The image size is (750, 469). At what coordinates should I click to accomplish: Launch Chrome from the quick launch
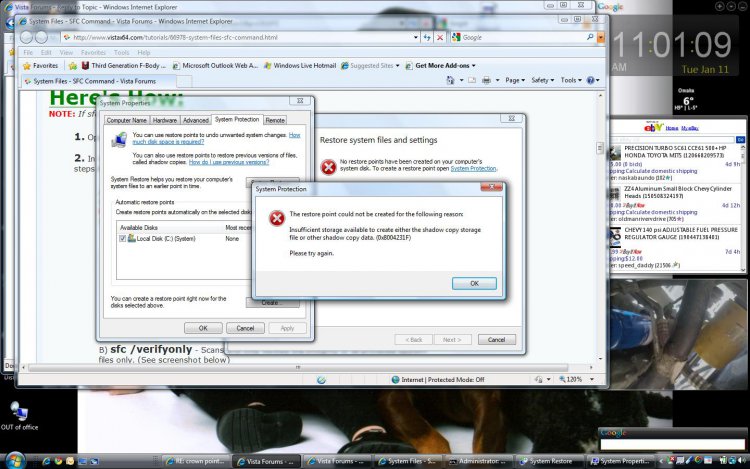[58, 461]
